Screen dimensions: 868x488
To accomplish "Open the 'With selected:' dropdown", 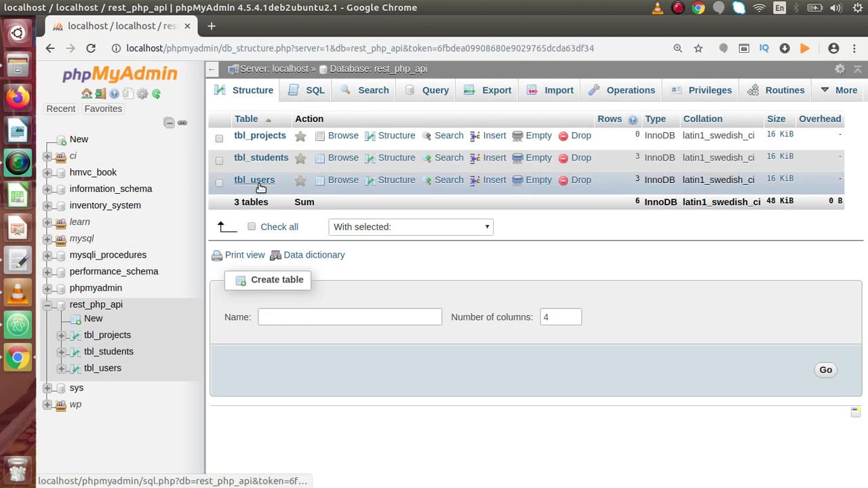I will click(411, 227).
